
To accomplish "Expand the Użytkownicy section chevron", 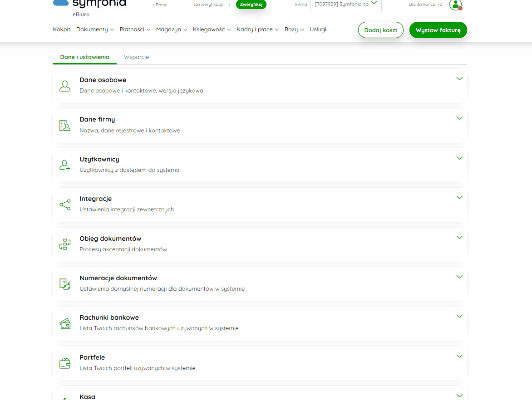I will click(x=459, y=158).
